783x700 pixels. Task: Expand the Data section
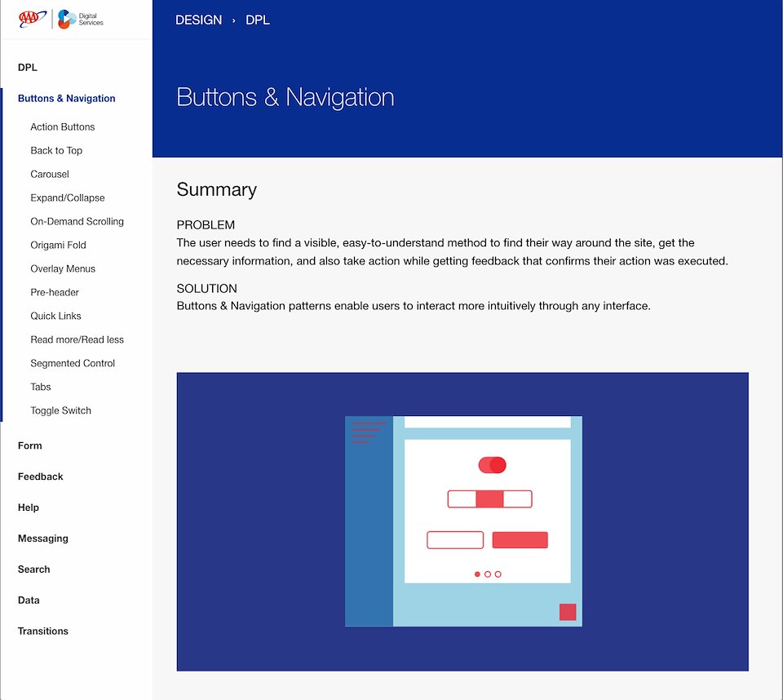pos(29,600)
